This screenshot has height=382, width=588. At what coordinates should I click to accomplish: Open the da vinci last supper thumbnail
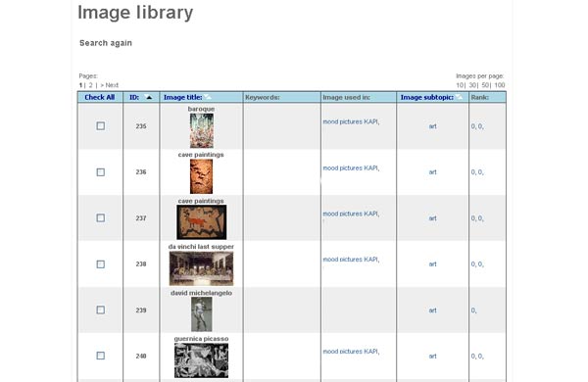[x=201, y=268]
